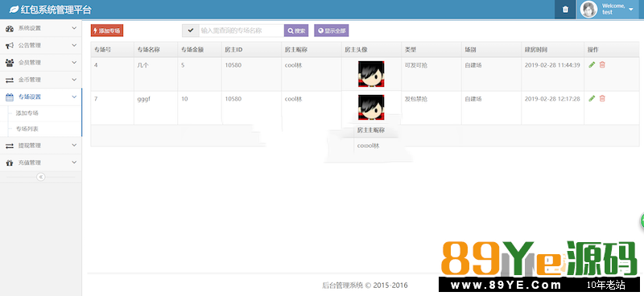This screenshot has width=644, height=296.
Task: Click the 系统设置 dashboard icon
Action: pos(10,28)
